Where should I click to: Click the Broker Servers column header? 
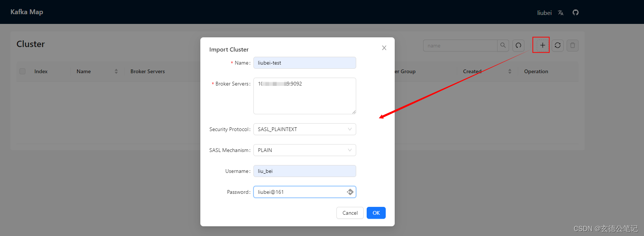click(x=148, y=71)
